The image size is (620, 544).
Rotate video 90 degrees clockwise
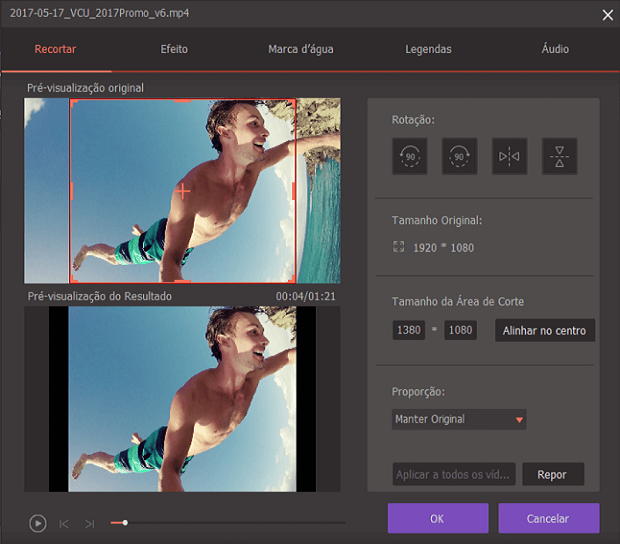pyautogui.click(x=460, y=157)
